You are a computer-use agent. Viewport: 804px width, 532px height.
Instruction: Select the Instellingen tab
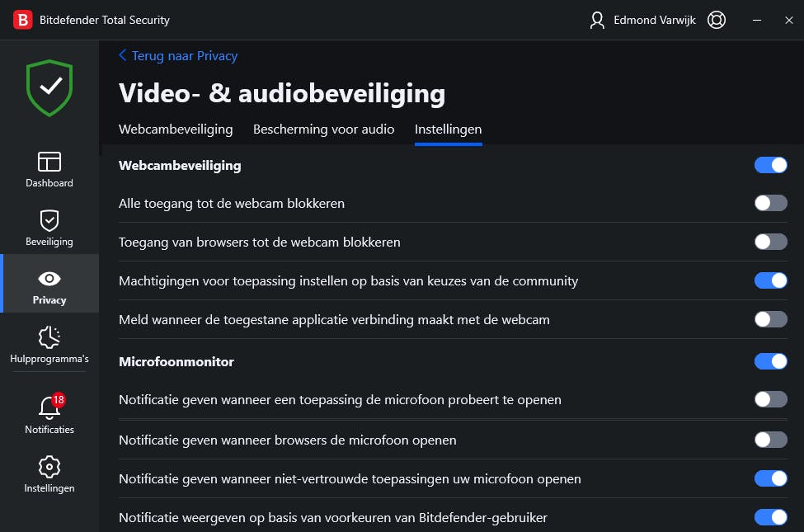448,129
